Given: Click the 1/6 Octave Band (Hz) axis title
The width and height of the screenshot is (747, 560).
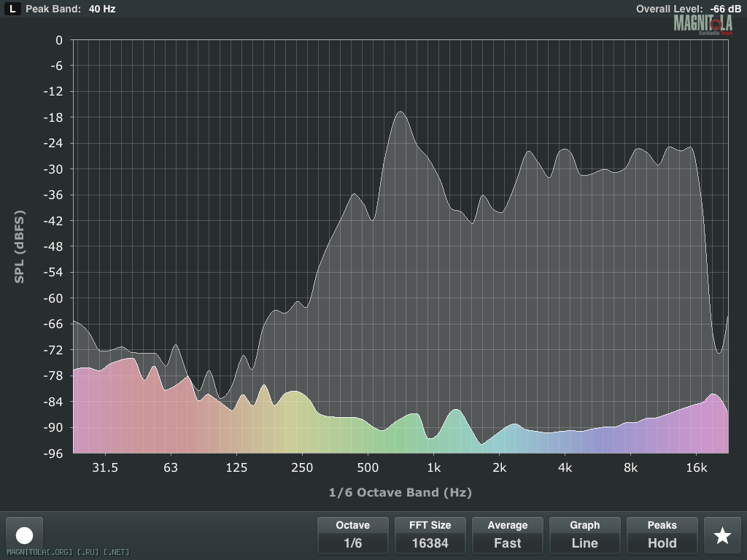Looking at the screenshot, I should pyautogui.click(x=400, y=492).
